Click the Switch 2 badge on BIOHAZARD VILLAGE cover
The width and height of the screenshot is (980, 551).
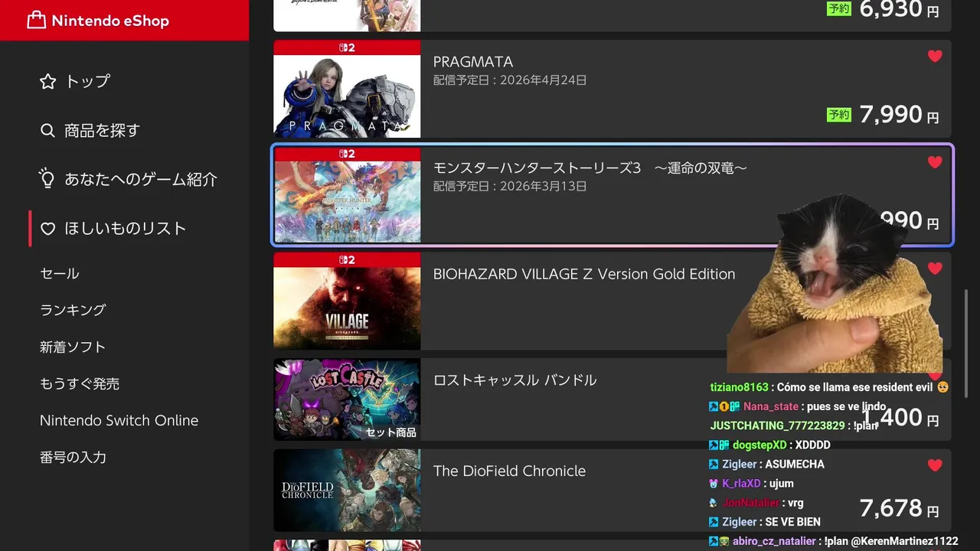pos(347,260)
